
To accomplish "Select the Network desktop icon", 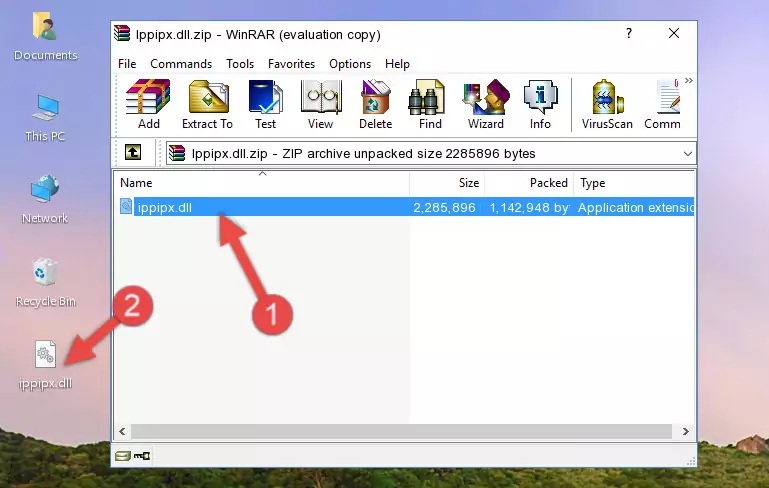I will coord(45,199).
